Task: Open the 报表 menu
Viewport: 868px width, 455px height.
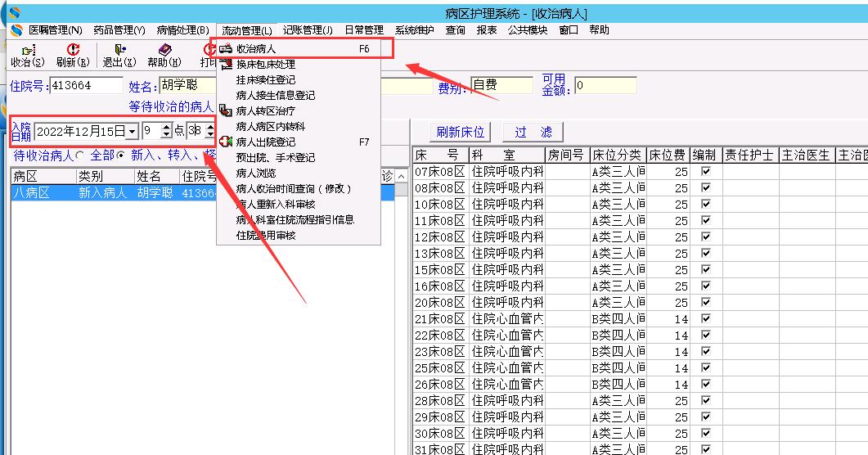Action: 487,30
